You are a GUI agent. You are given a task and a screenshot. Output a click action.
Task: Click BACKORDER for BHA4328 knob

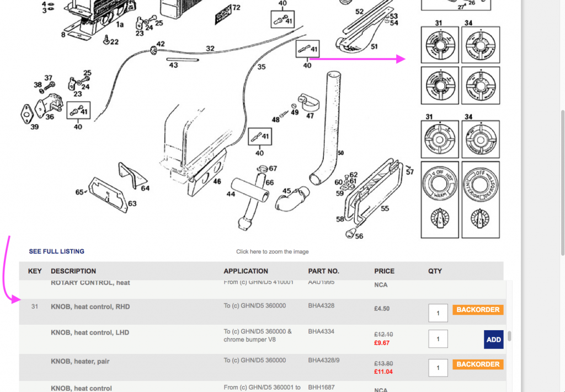478,309
